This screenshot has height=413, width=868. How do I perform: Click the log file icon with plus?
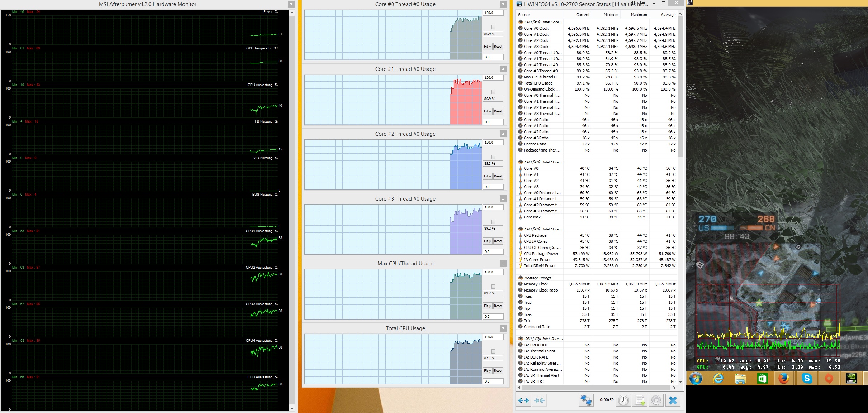640,400
